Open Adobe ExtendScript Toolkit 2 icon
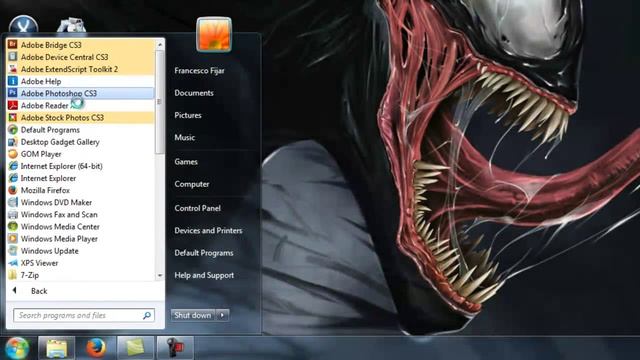The height and width of the screenshot is (360, 640). [13, 69]
